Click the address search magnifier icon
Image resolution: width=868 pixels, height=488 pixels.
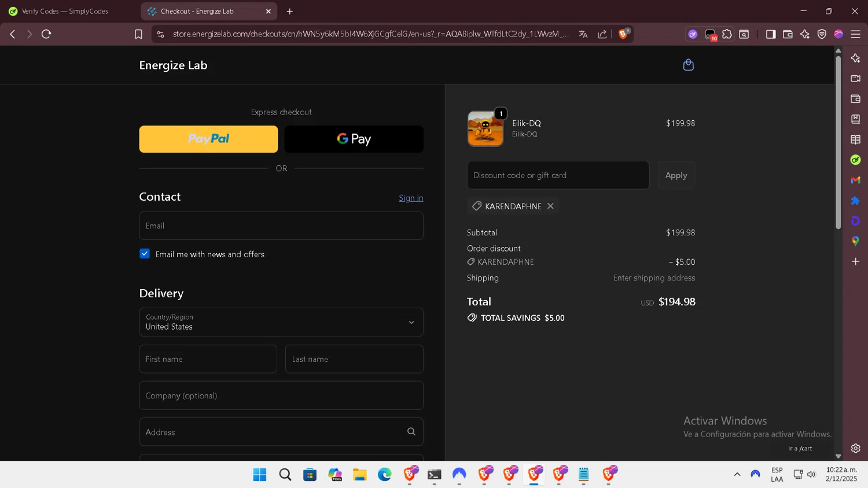[x=411, y=431]
